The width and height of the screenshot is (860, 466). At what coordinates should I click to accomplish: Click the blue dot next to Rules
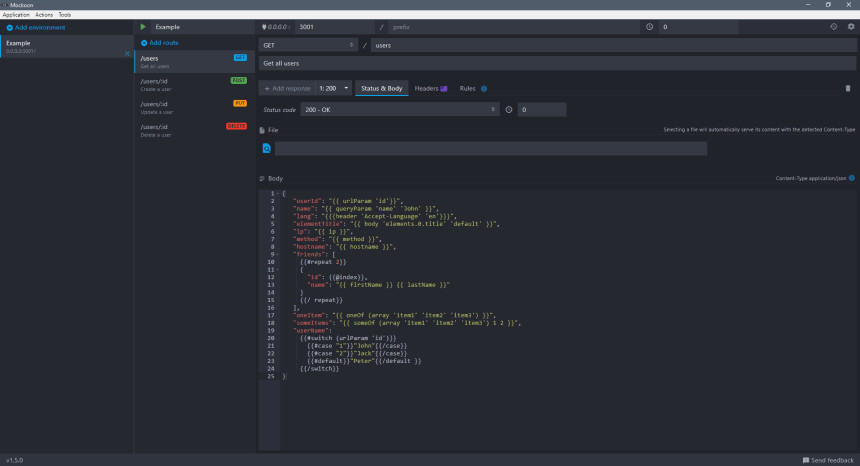[484, 89]
